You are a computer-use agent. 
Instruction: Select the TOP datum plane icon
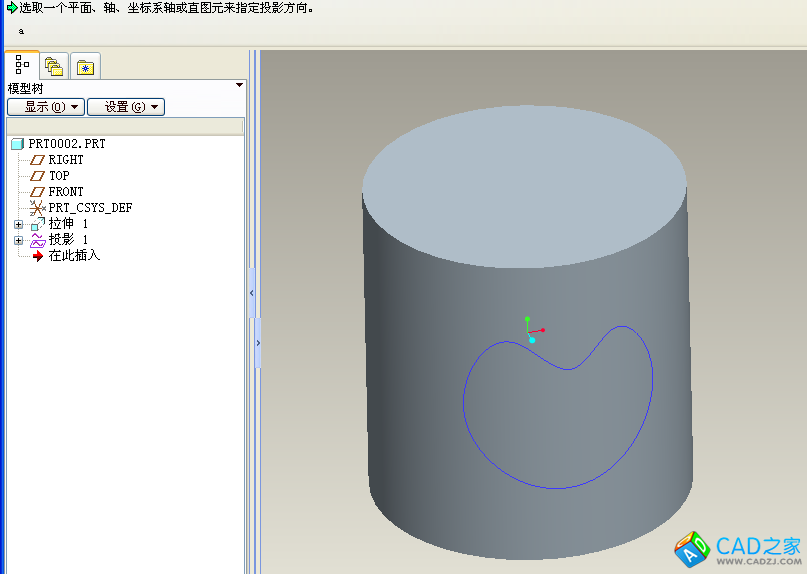38,176
